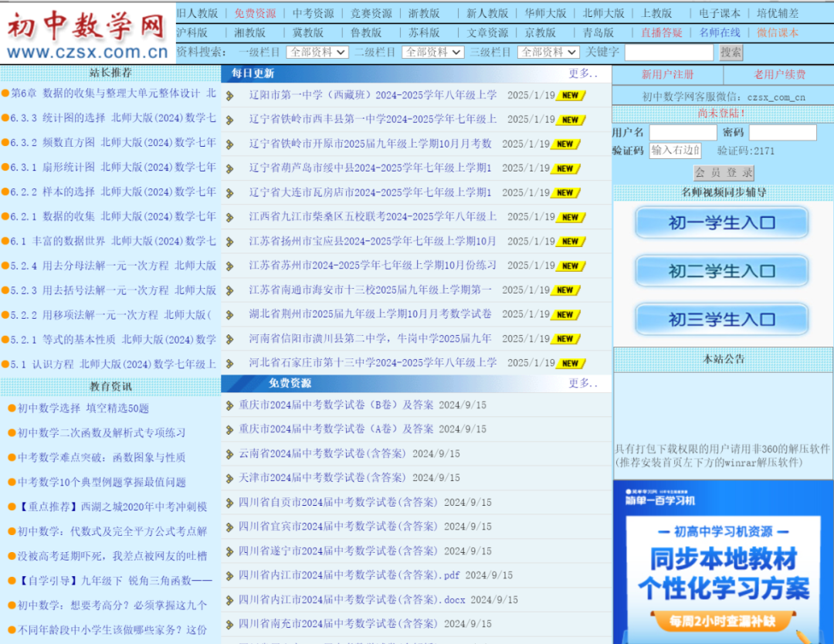Click 更多 next to 每日更新
Viewport: 834px width, 644px height.
click(583, 73)
